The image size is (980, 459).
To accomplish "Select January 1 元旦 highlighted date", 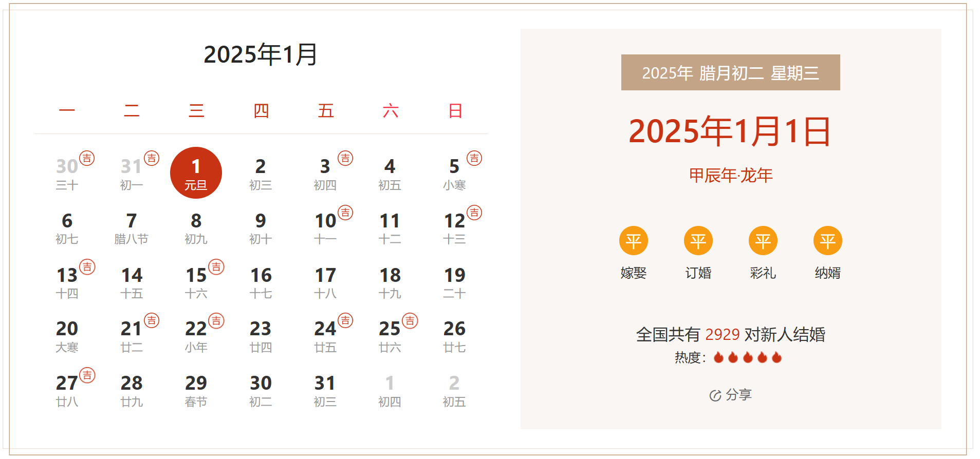I will [196, 173].
